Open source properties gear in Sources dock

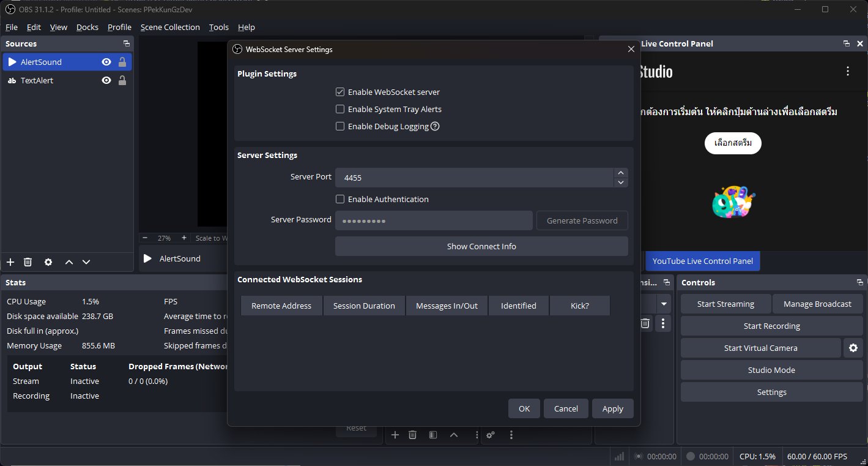click(48, 262)
